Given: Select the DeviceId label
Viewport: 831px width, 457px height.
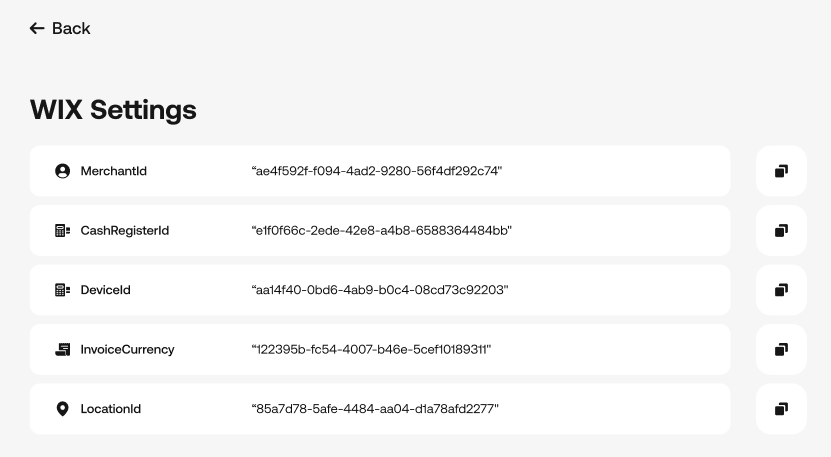Looking at the screenshot, I should click(105, 290).
